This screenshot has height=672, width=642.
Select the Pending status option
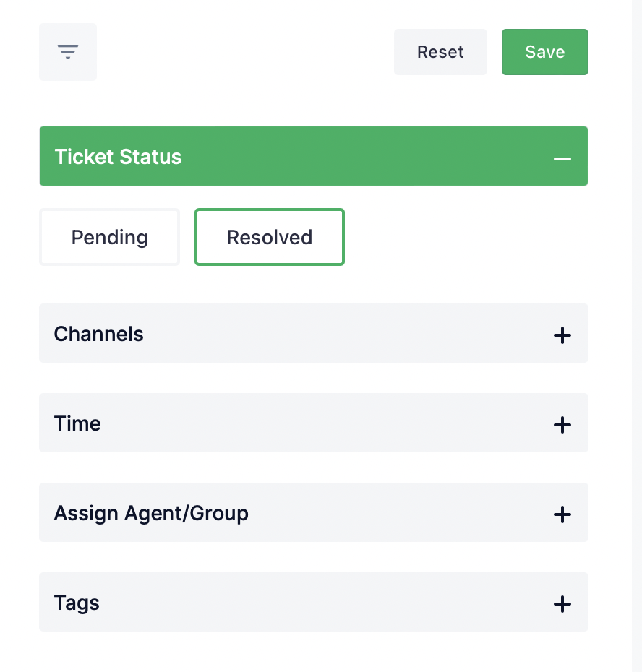pos(109,237)
